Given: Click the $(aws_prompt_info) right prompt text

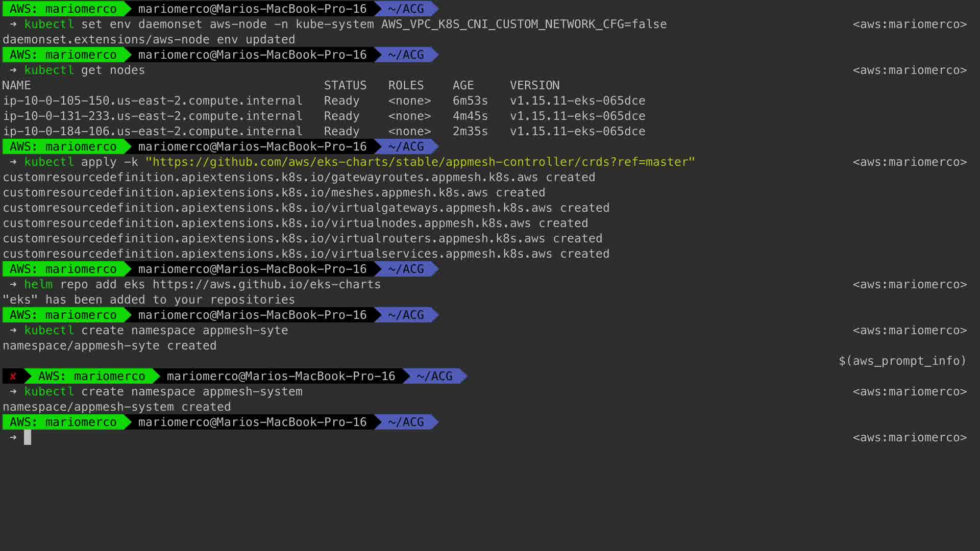Looking at the screenshot, I should click(x=902, y=361).
